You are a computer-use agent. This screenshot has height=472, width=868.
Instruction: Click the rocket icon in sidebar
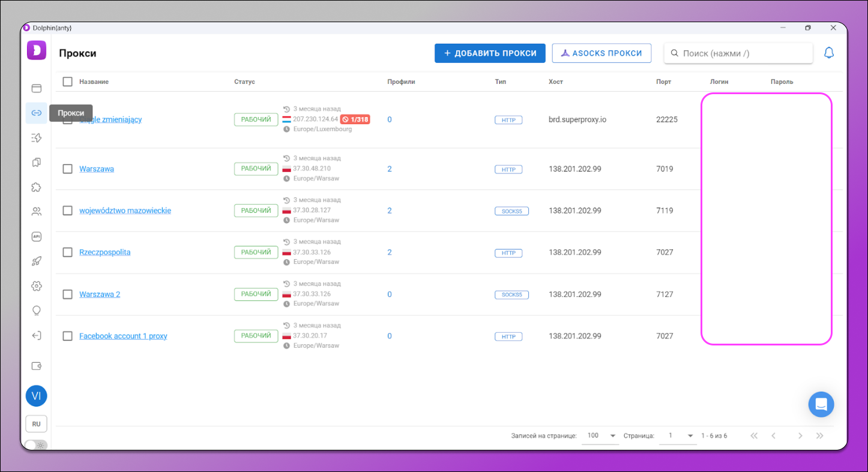pos(37,261)
